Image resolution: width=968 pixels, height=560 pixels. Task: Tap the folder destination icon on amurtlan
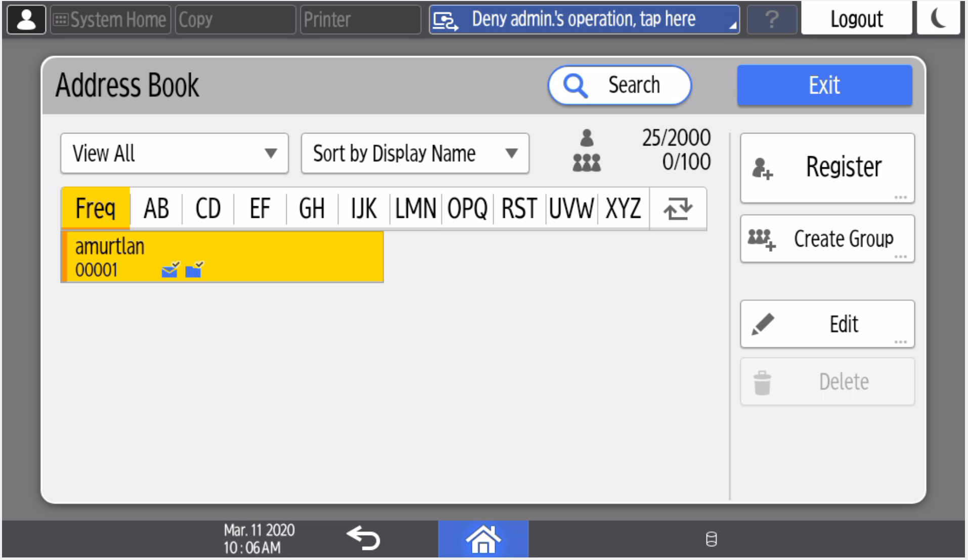(x=194, y=270)
